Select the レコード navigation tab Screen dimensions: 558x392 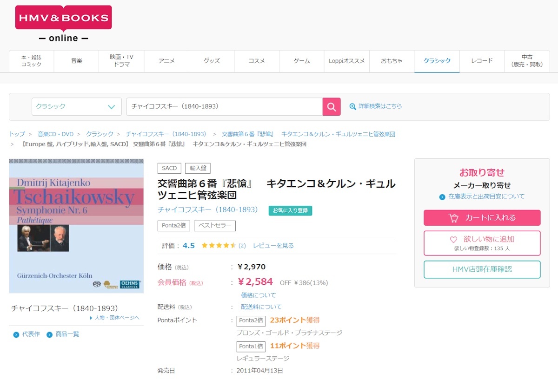(482, 61)
